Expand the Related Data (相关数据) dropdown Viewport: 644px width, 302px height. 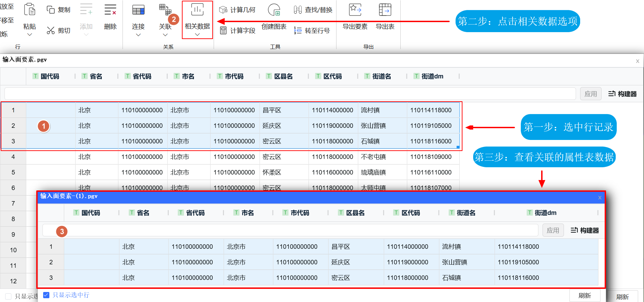(x=197, y=35)
